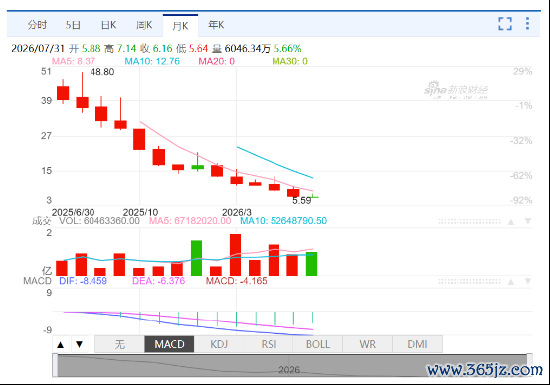
Task: Open the 周K weekly chart tab
Action: 144,25
